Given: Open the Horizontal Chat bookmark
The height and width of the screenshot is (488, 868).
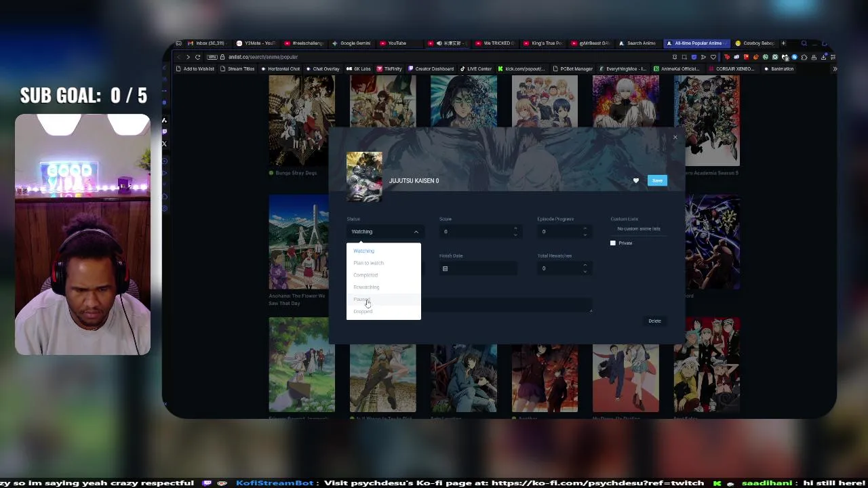Looking at the screenshot, I should 281,69.
